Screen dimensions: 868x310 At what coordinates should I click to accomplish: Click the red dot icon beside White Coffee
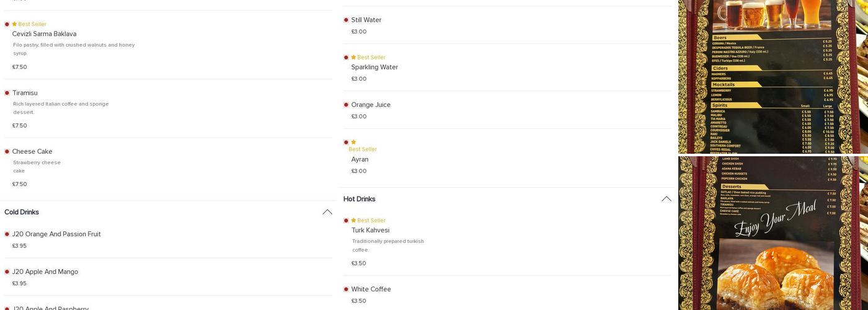pyautogui.click(x=346, y=290)
